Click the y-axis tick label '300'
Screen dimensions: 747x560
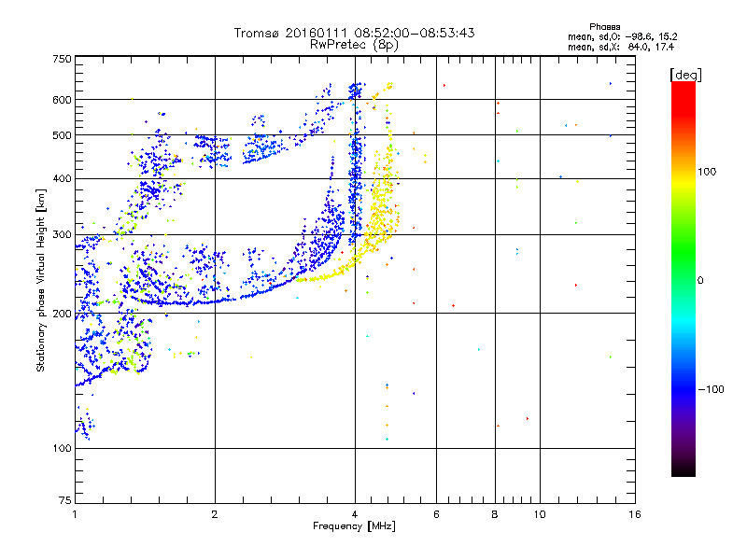(63, 235)
